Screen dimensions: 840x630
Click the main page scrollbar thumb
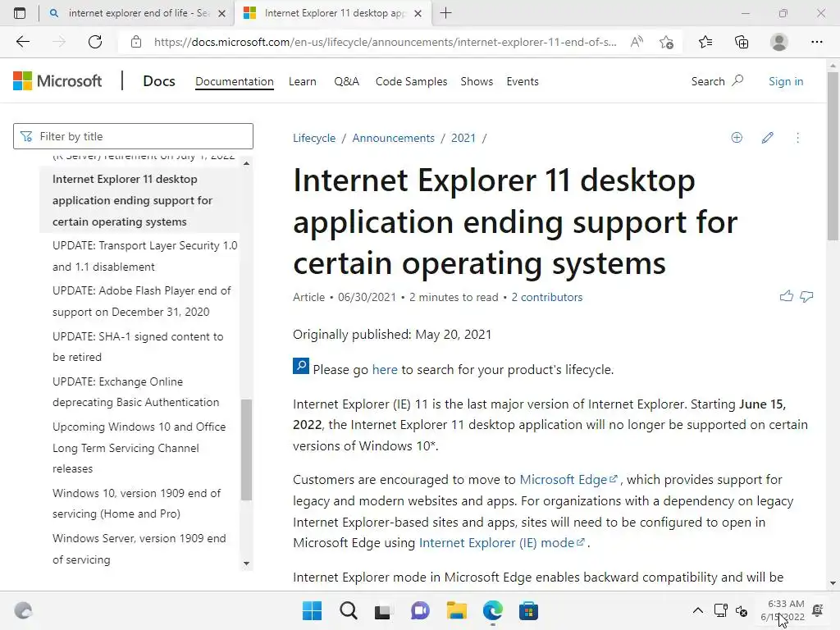pyautogui.click(x=833, y=157)
